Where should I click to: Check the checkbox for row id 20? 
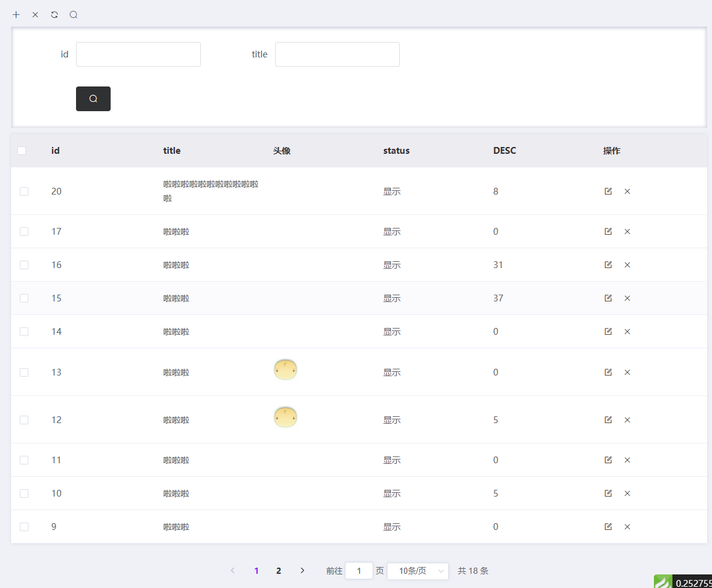coord(24,191)
